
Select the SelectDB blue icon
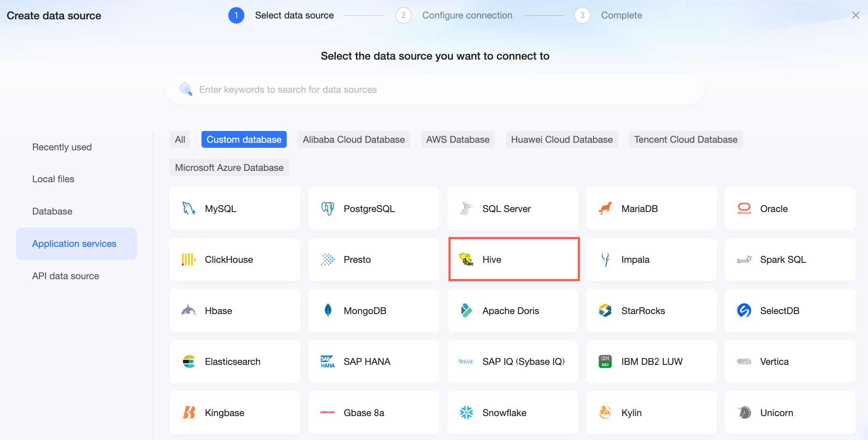(744, 311)
